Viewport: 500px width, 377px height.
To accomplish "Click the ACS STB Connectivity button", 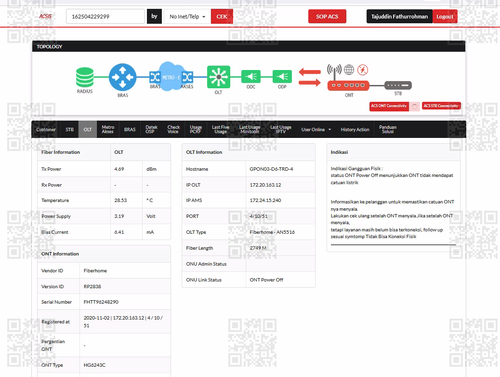I will 441,106.
